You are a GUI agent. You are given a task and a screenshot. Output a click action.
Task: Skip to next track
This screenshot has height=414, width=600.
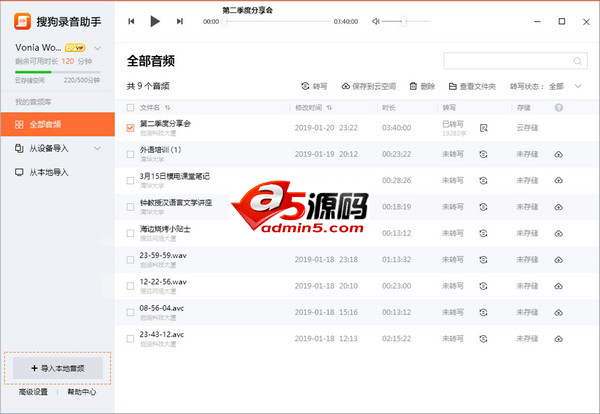(x=179, y=21)
